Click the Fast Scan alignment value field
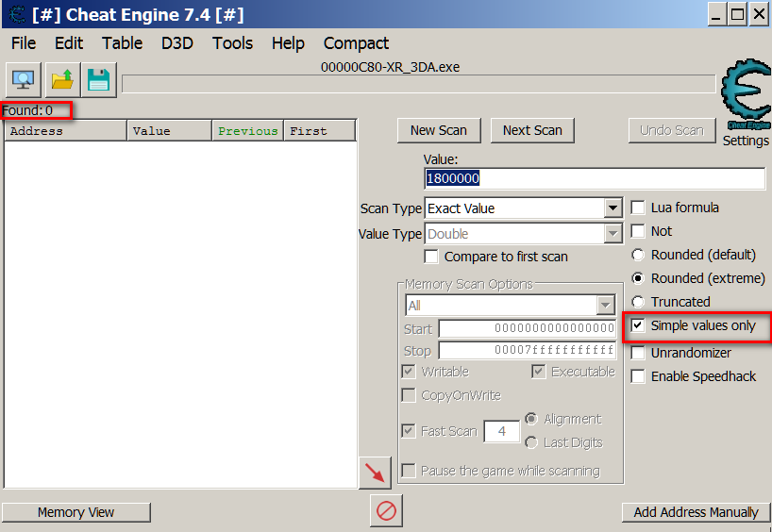The image size is (772, 532). [x=502, y=431]
